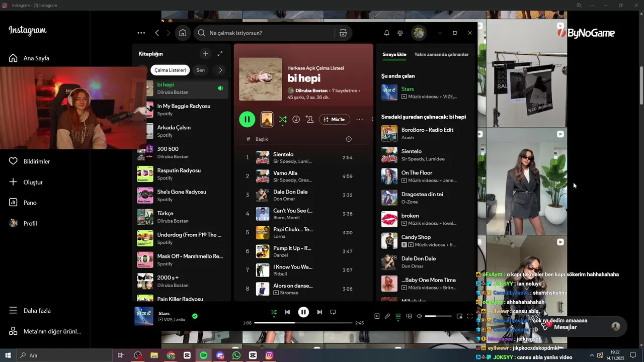The image size is (644, 362).
Task: Open the mini player
Action: (x=459, y=316)
